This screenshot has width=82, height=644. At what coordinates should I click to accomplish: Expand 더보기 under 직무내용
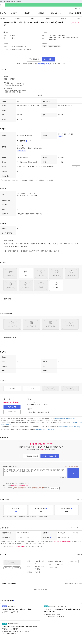(41, 95)
